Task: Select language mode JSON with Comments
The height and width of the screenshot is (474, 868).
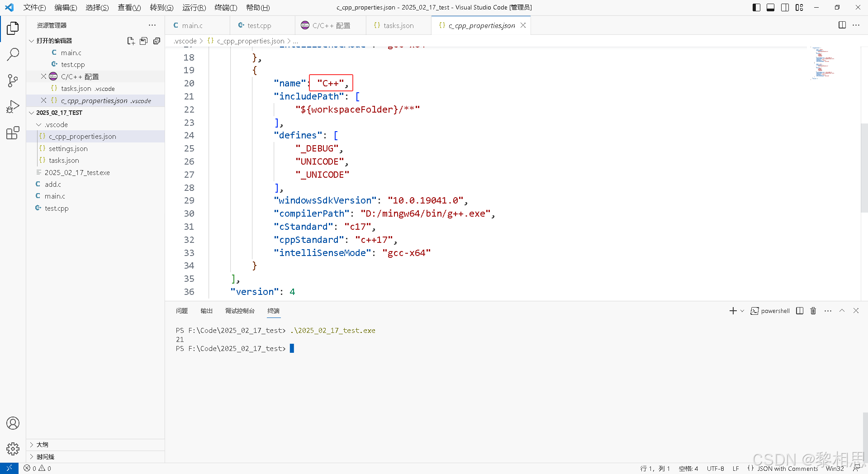Action: coord(787,469)
